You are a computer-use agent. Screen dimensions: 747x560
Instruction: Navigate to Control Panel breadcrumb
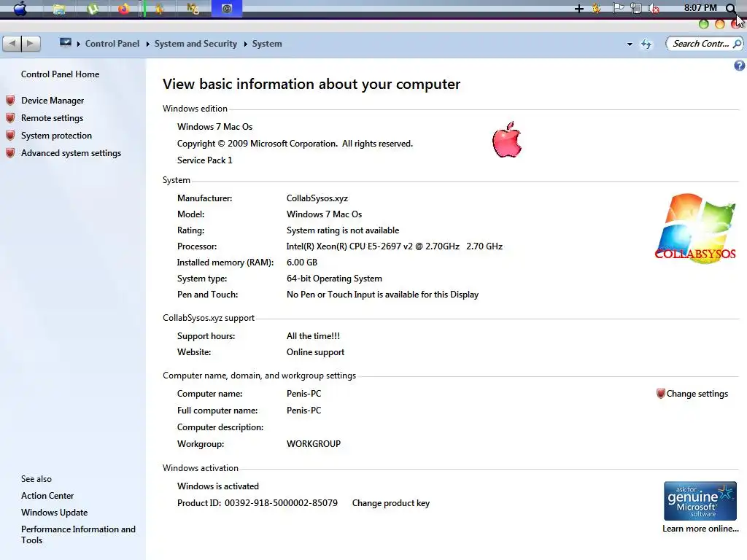(112, 43)
